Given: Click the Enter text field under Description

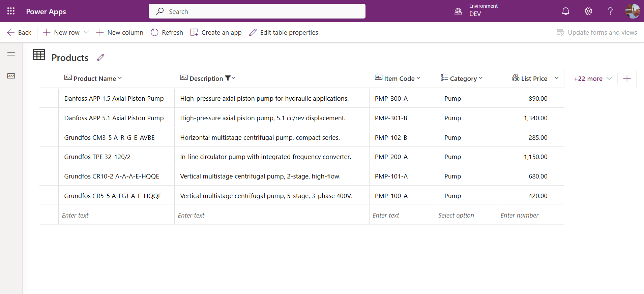Looking at the screenshot, I should click(x=272, y=215).
